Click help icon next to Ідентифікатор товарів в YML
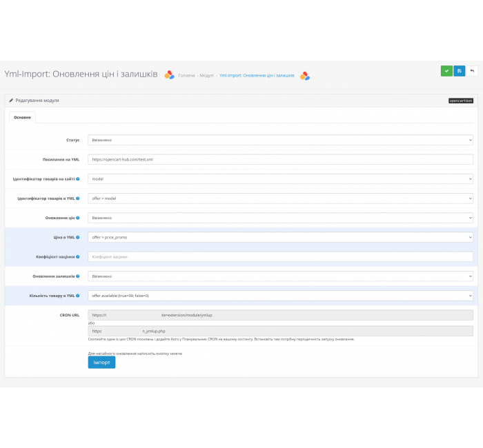 (77, 198)
